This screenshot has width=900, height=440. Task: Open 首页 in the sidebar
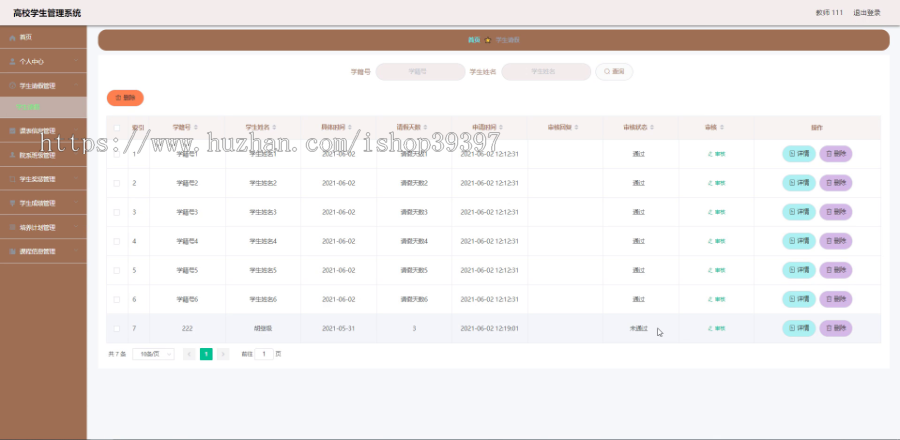point(43,37)
